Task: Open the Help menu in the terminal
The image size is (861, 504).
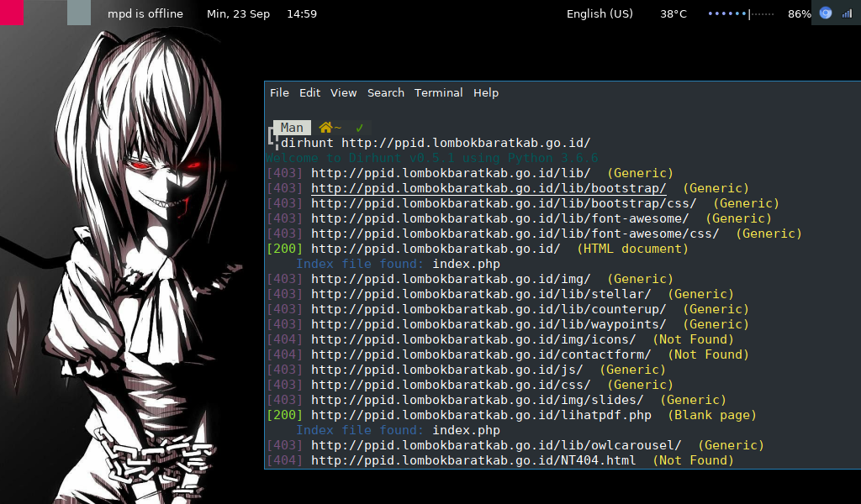Action: point(486,92)
